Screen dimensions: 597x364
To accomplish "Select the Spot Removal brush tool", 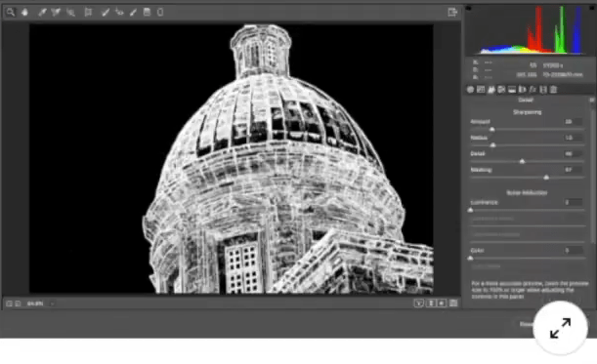I will coord(106,12).
